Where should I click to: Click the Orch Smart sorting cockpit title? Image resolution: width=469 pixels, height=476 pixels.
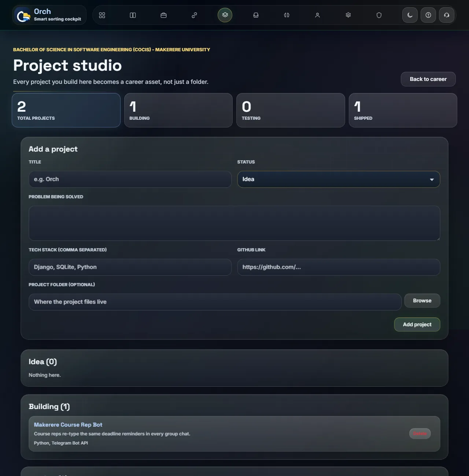coord(58,15)
